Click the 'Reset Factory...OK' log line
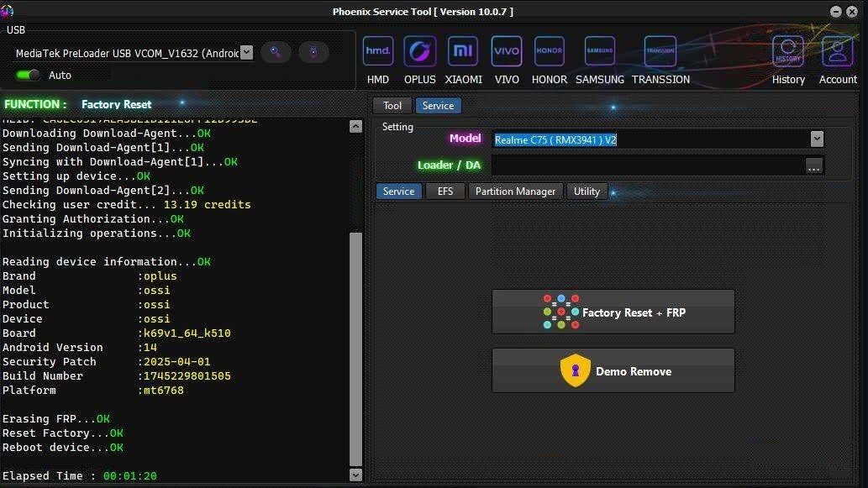Image resolution: width=868 pixels, height=488 pixels. pyautogui.click(x=62, y=433)
